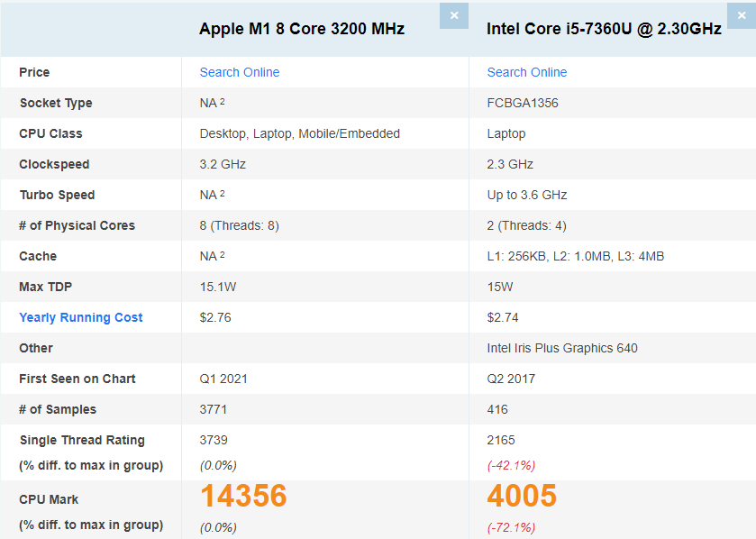
Task: Click the Intel cache details L1 L2 L3 text
Action: coord(576,256)
